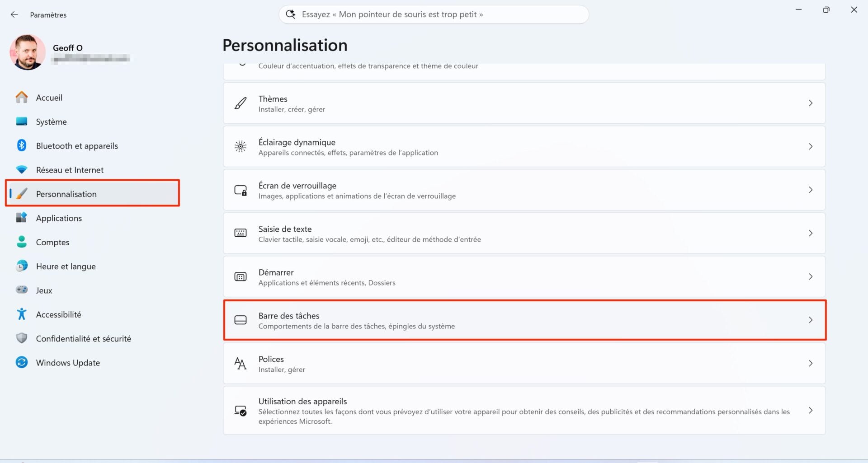Click the Confidentialité et sécurité shield icon

tap(22, 338)
